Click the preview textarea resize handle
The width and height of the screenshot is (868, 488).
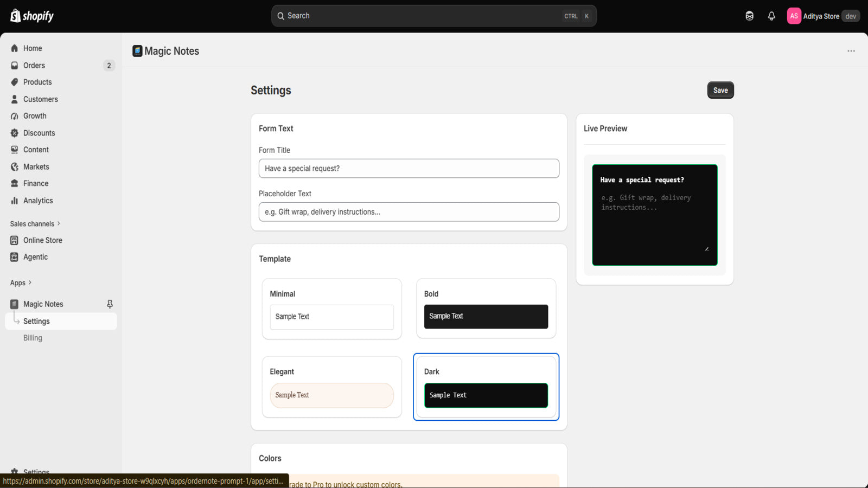pyautogui.click(x=706, y=249)
